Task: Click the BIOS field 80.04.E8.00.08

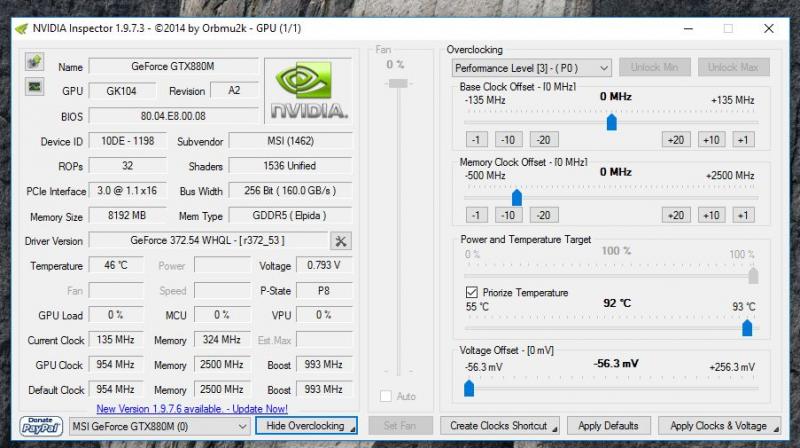Action: (173, 116)
